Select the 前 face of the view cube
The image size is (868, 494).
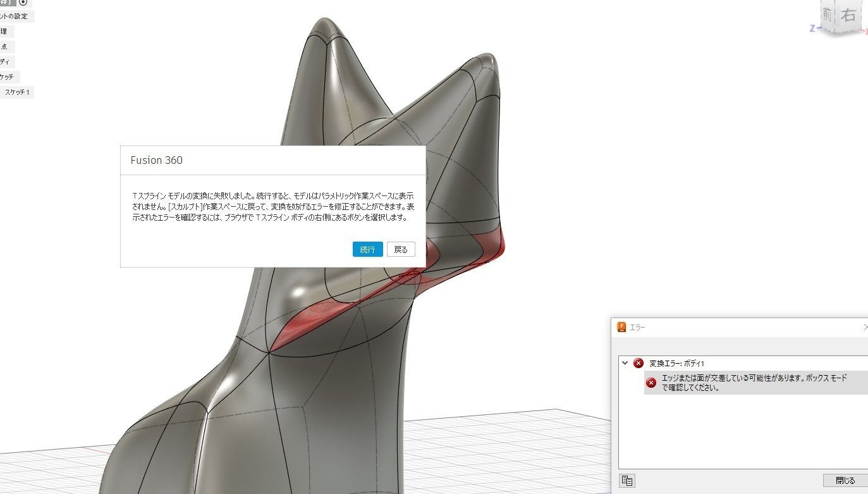point(828,15)
